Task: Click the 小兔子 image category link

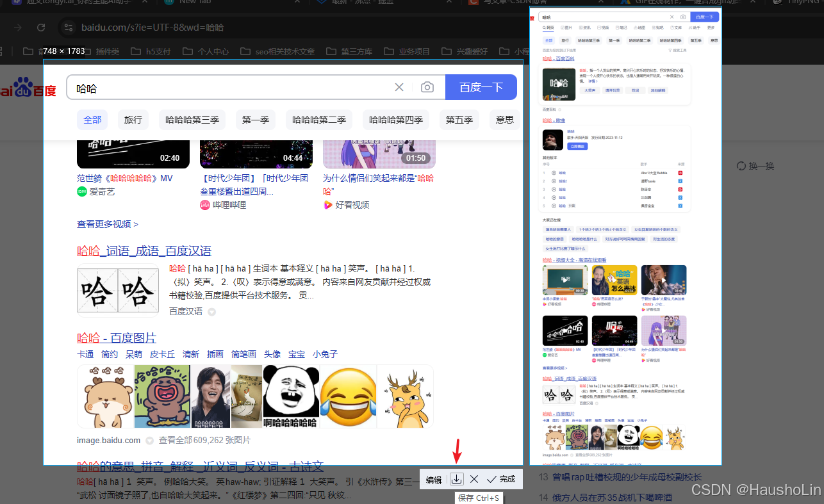Action: click(325, 354)
